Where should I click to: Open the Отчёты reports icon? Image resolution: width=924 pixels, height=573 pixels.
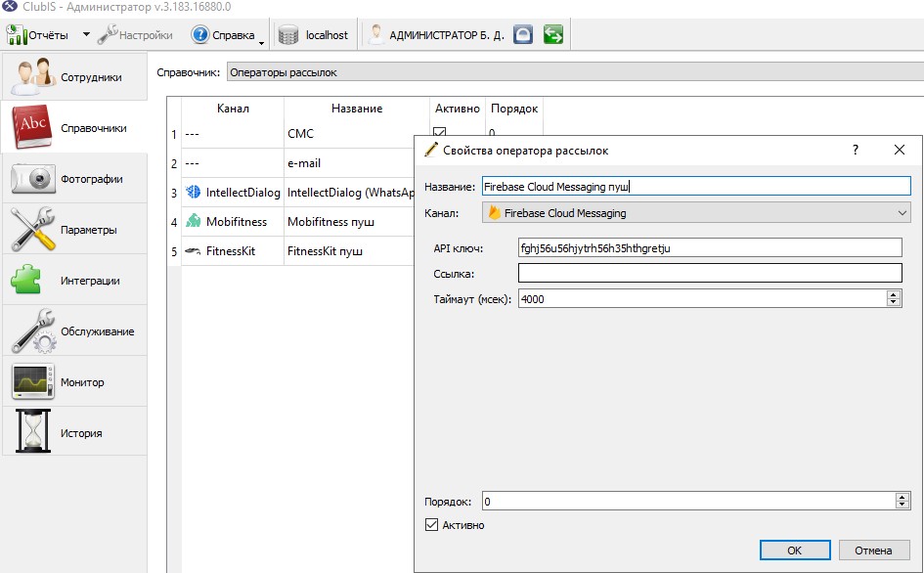point(16,35)
